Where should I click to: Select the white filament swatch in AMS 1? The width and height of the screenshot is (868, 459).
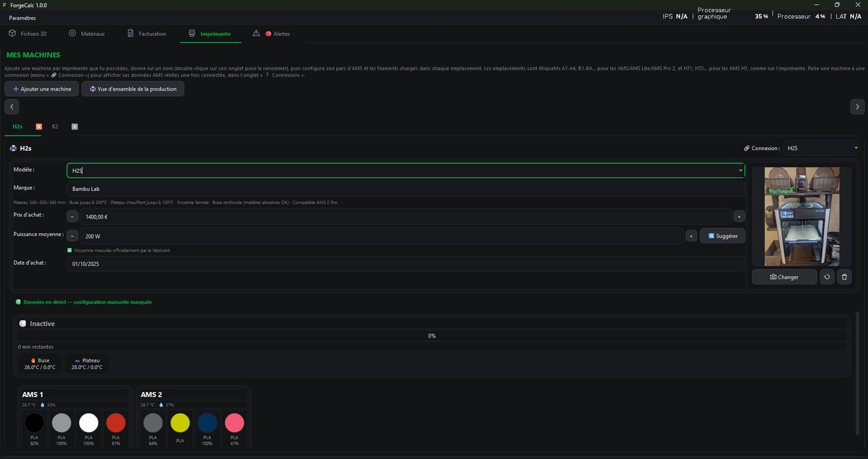[89, 423]
